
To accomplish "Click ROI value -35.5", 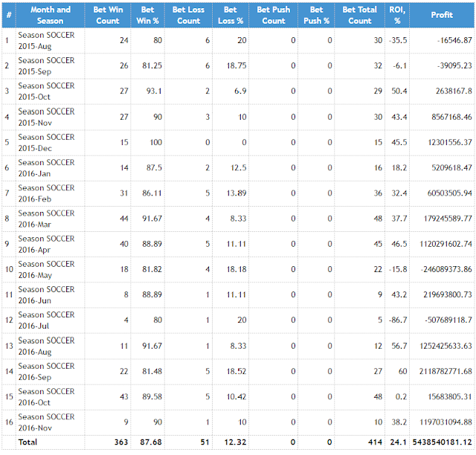I will click(398, 41).
